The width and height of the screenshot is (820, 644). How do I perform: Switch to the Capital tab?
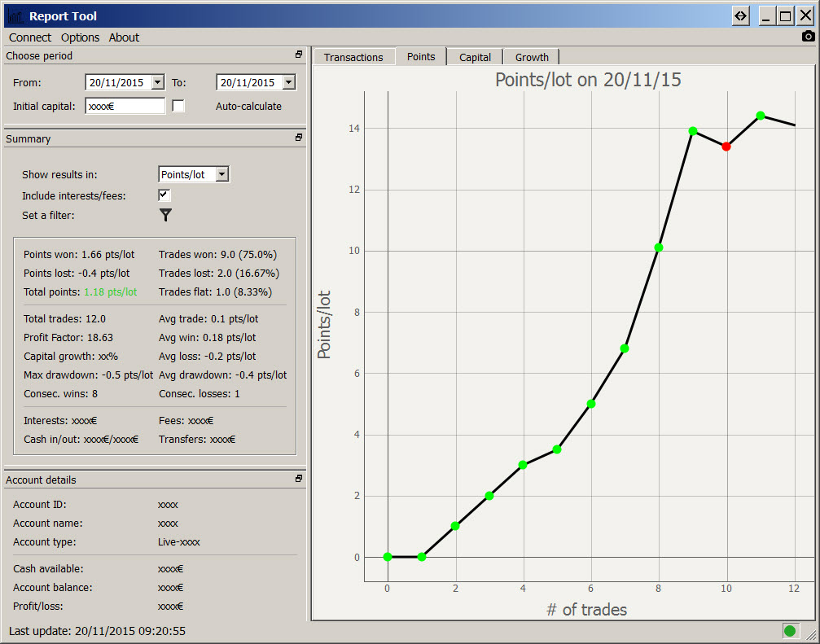click(x=475, y=57)
